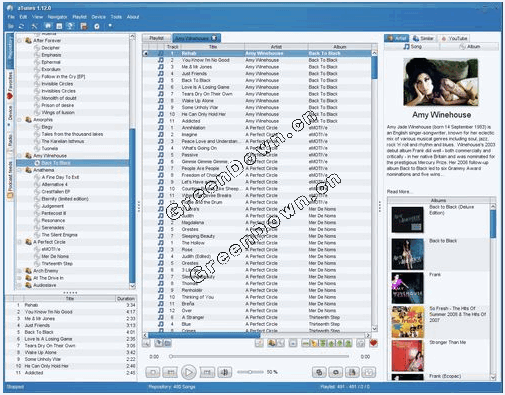Click the green move-up arrow icon
Viewport: 505px width, 395px height.
[331, 343]
